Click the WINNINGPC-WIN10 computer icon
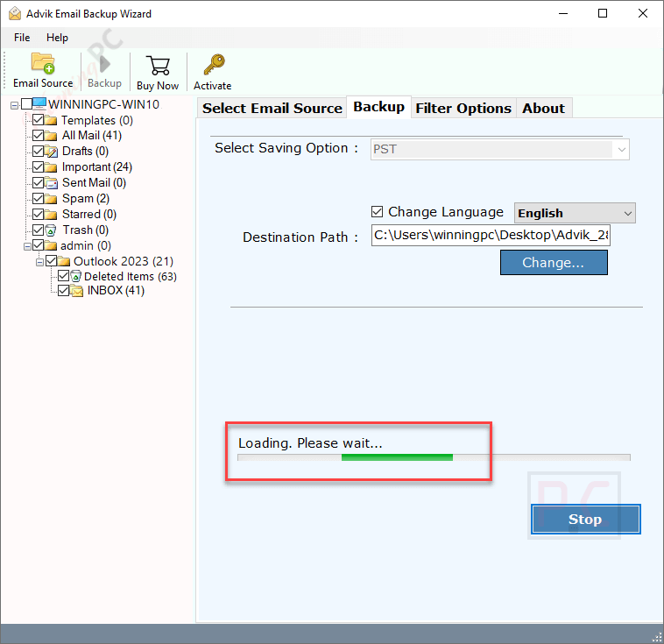 click(39, 103)
